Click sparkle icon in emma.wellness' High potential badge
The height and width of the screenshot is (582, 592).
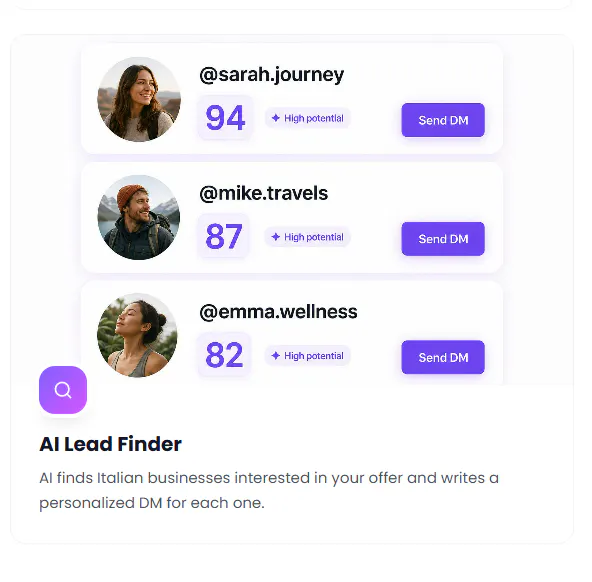[x=276, y=356]
